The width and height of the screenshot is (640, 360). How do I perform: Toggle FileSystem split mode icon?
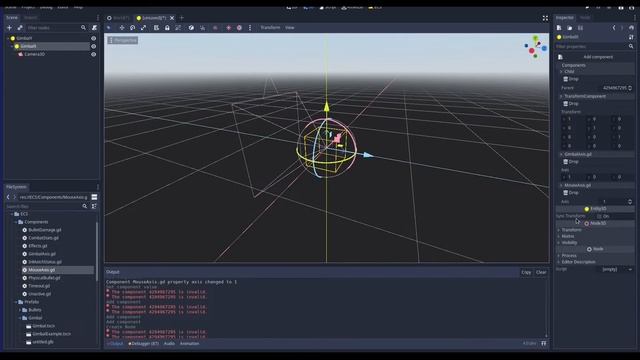pyautogui.click(x=94, y=197)
